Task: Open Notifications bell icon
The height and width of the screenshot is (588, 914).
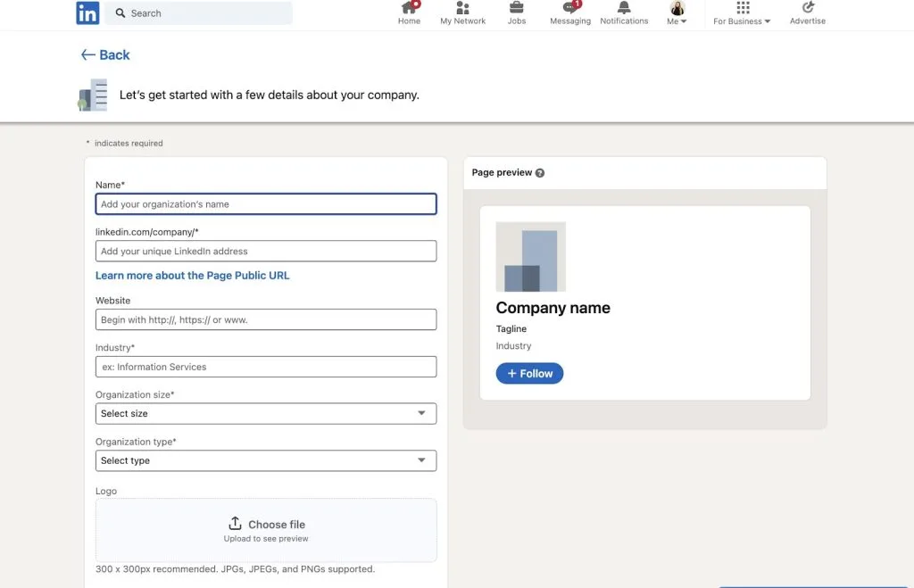Action: coord(624,7)
